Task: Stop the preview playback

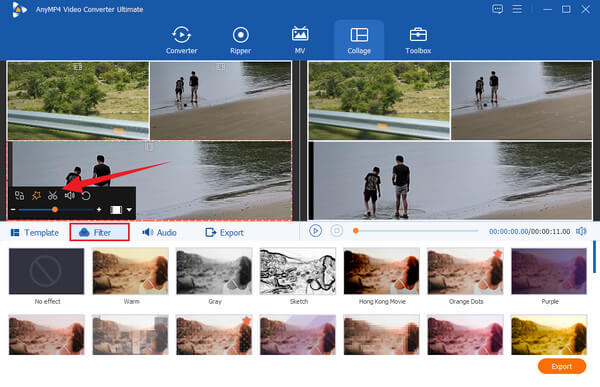Action: (x=337, y=231)
